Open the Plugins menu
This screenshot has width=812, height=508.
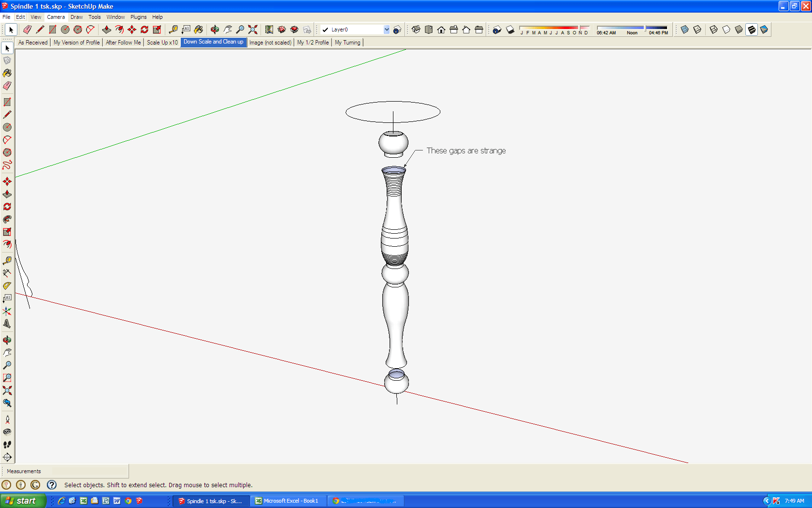coord(138,17)
